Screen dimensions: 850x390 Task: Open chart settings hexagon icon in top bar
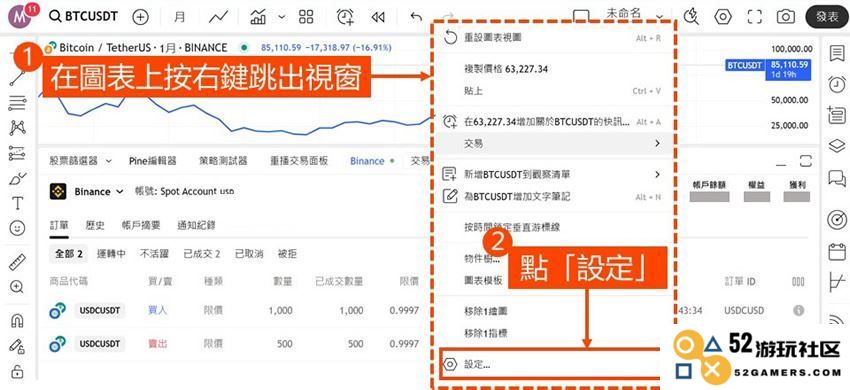[723, 17]
